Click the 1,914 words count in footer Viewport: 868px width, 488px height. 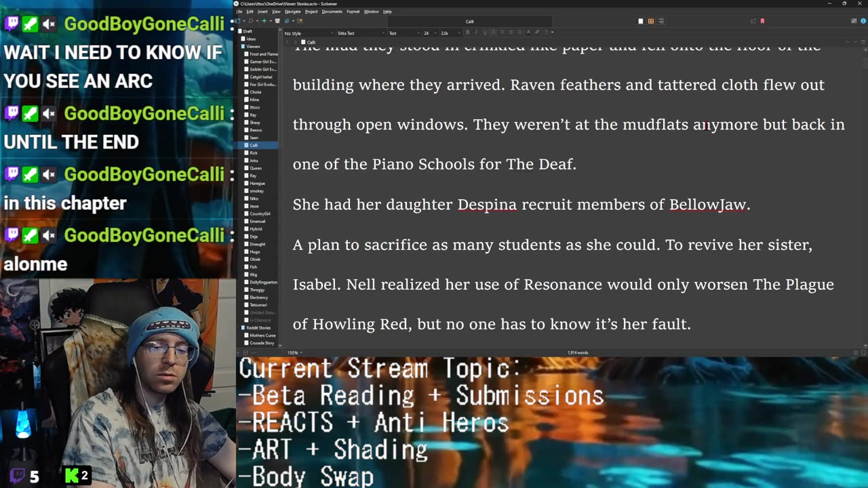coord(578,352)
